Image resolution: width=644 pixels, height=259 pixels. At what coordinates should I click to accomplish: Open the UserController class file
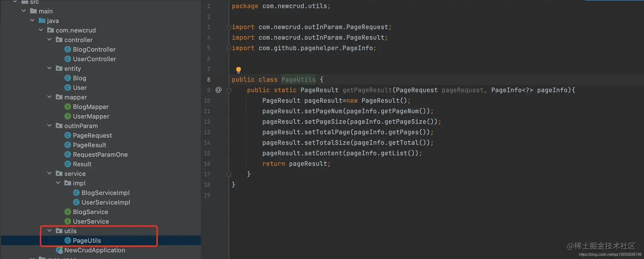pos(94,59)
